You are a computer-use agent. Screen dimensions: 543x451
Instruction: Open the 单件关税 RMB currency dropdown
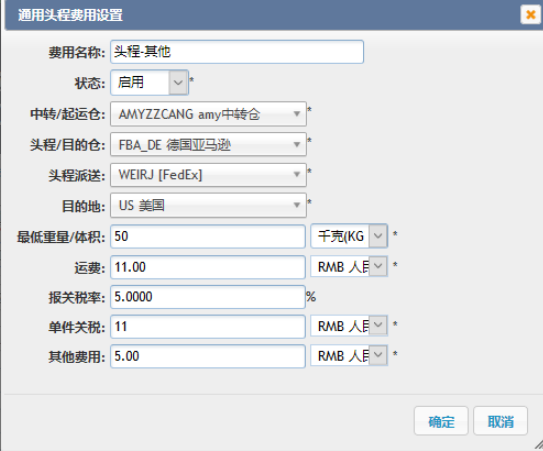coord(378,326)
